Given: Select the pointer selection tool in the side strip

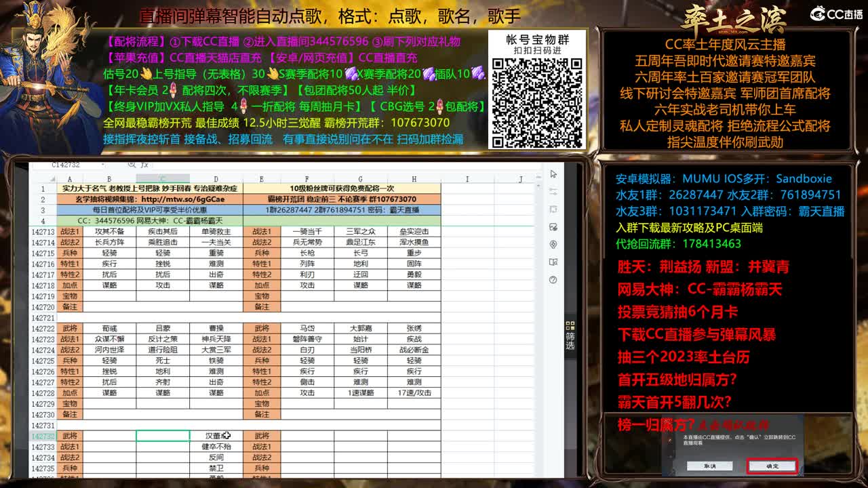Looking at the screenshot, I should click(x=553, y=175).
